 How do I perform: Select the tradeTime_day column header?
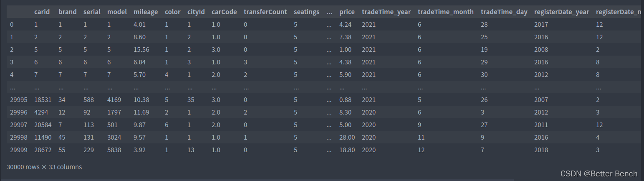[x=504, y=12]
